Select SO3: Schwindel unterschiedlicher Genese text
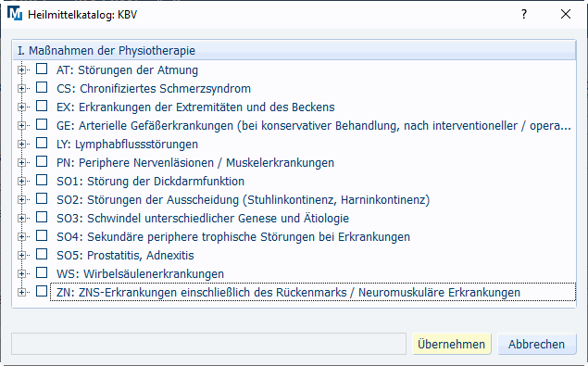The width and height of the screenshot is (588, 366). [x=203, y=218]
